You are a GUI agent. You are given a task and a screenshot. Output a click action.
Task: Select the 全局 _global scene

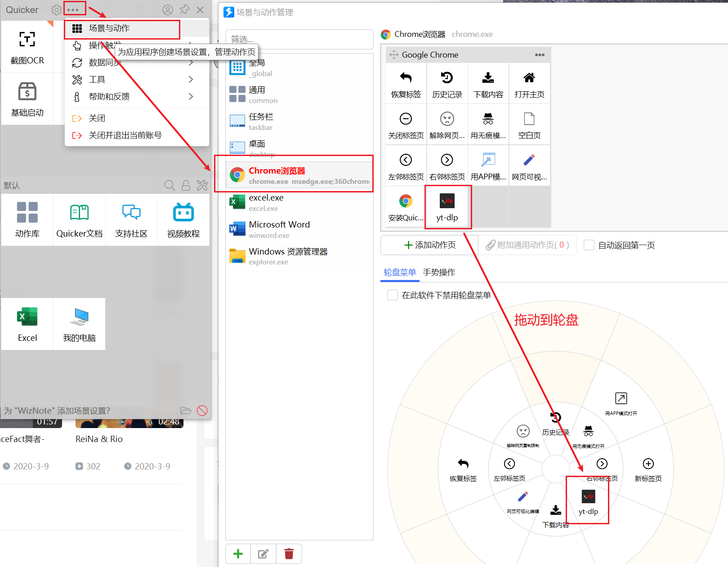pos(299,67)
